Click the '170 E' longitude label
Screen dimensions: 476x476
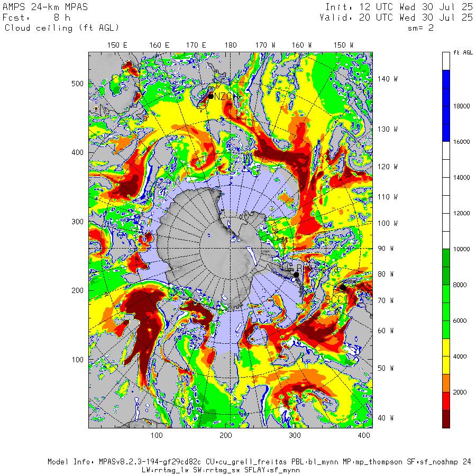point(196,45)
